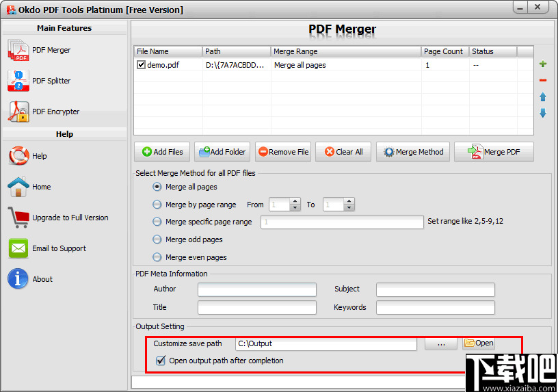Select Merge by page range option
This screenshot has height=392, width=558.
pos(157,205)
